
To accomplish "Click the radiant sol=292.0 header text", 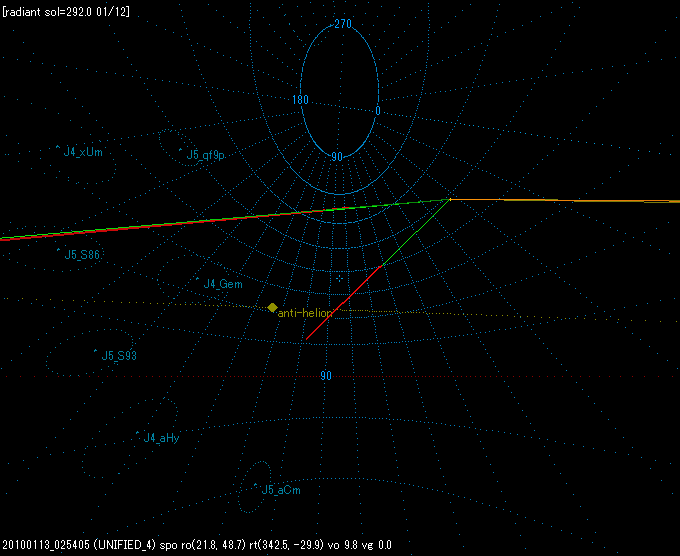I will [x=66, y=12].
